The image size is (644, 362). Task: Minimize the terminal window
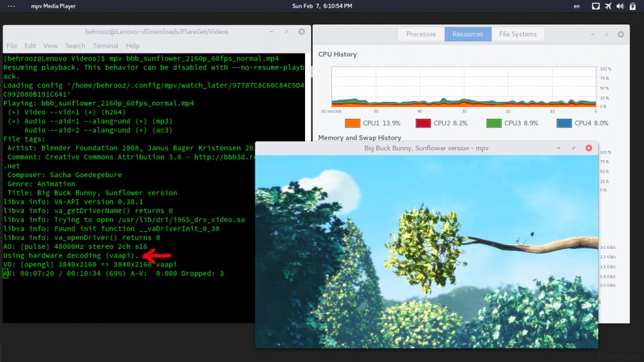272,31
